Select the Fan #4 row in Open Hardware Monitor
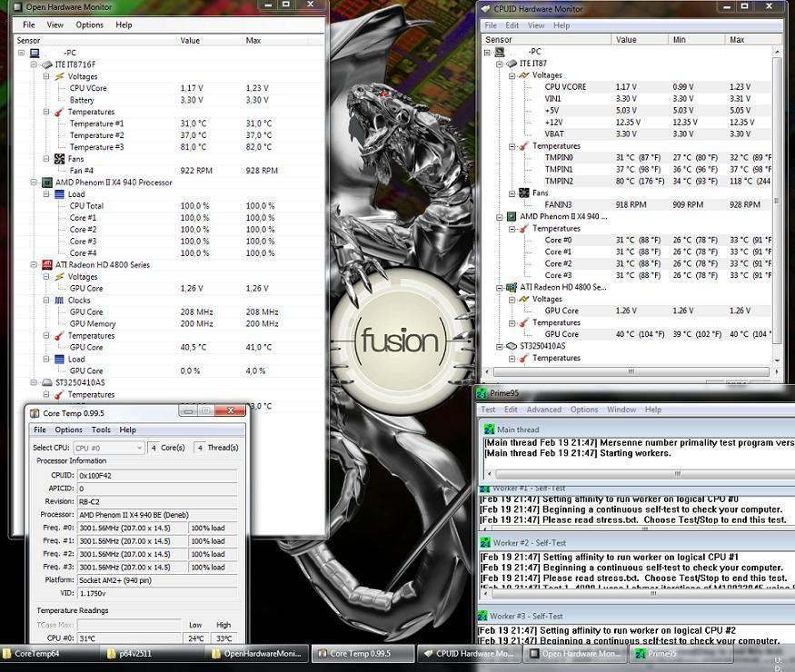The height and width of the screenshot is (672, 795). tap(170, 171)
